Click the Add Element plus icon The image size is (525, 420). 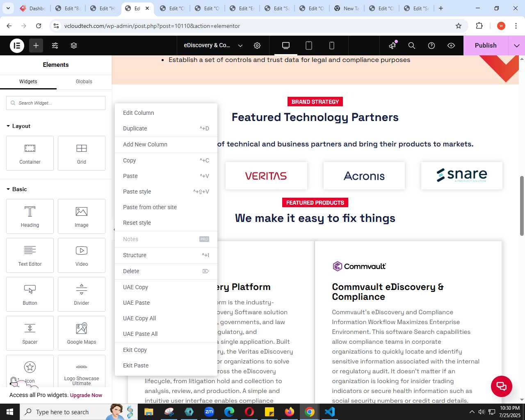click(x=36, y=46)
